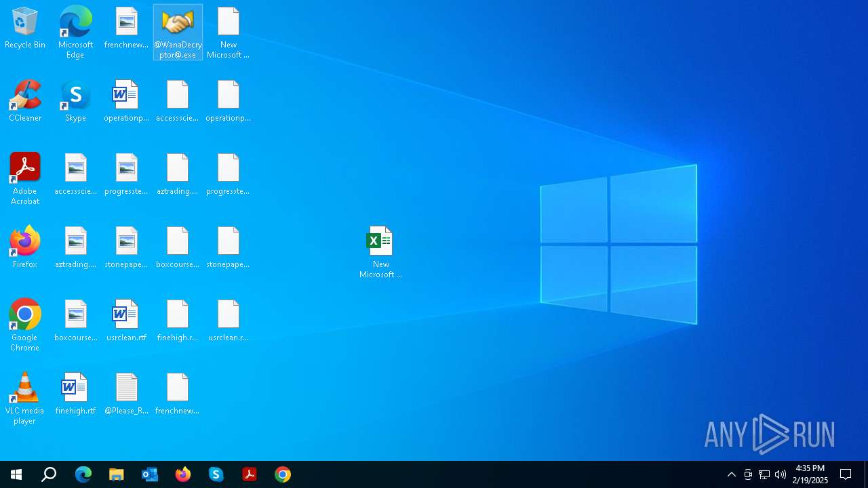Open Outlook from the taskbar
Viewport: 868px width, 488px height.
149,474
